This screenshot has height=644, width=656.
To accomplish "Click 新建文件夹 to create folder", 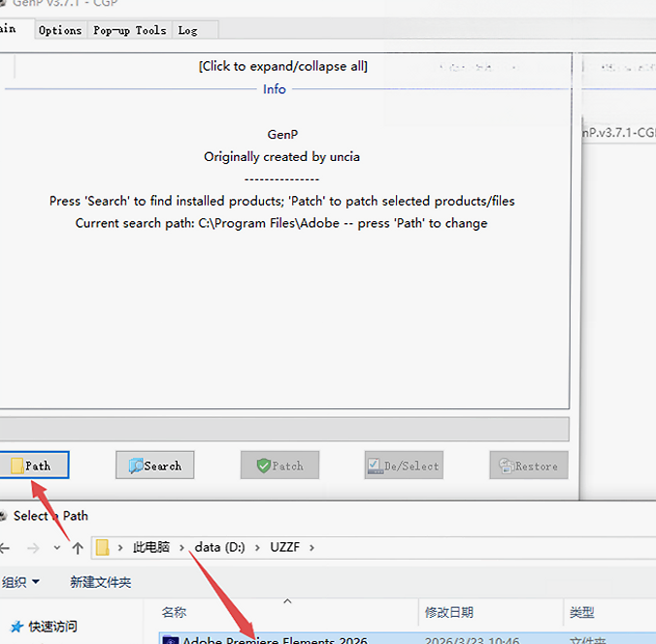I will click(100, 582).
